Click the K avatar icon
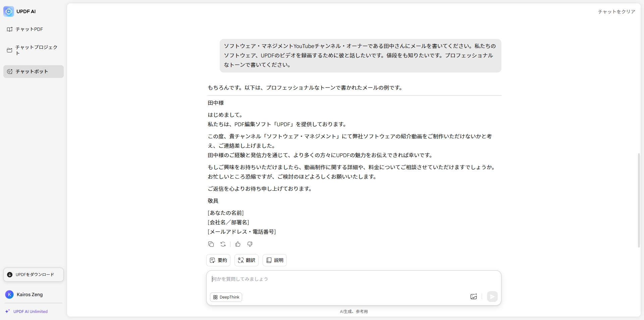Screen dimensions: 644x320 [x=9, y=294]
